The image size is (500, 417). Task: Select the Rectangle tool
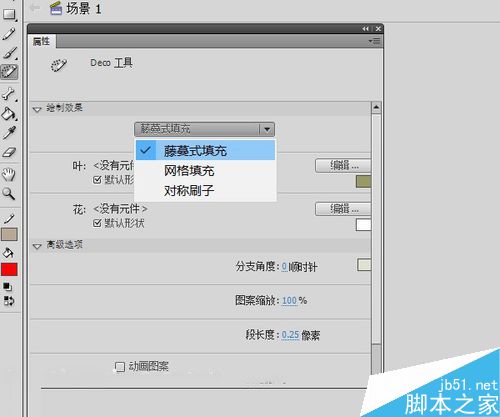(x=9, y=14)
